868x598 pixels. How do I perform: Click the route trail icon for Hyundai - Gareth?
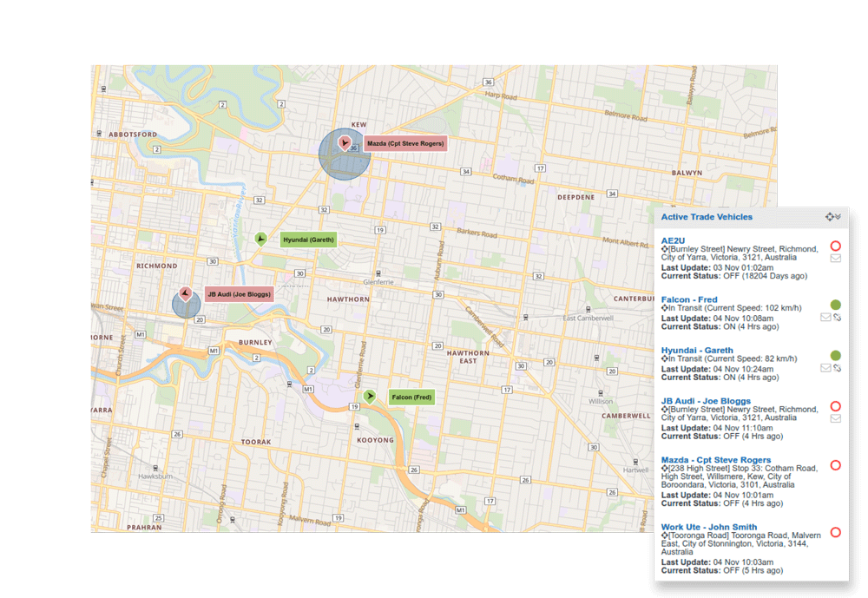click(837, 368)
